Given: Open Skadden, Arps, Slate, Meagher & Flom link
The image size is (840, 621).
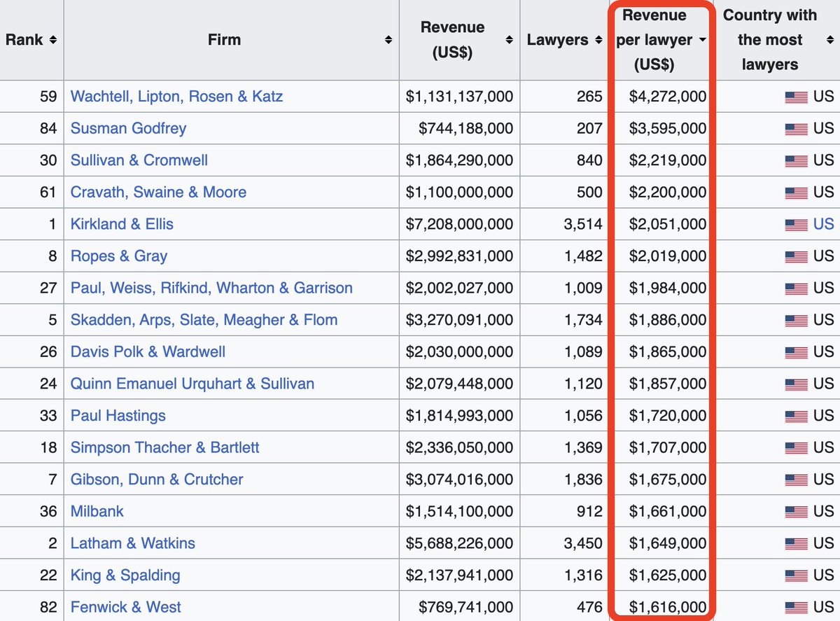Looking at the screenshot, I should 204,320.
